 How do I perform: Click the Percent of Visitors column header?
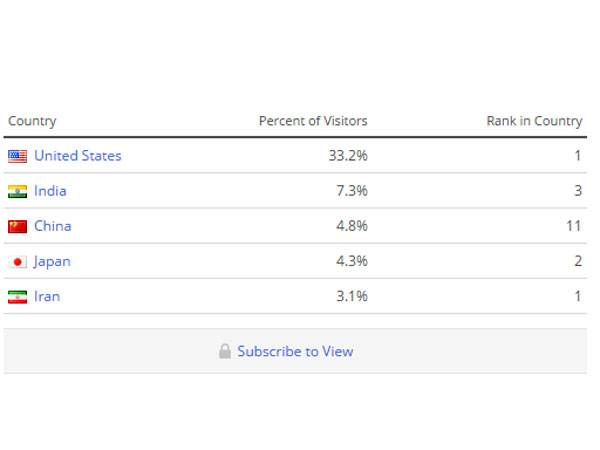point(313,121)
